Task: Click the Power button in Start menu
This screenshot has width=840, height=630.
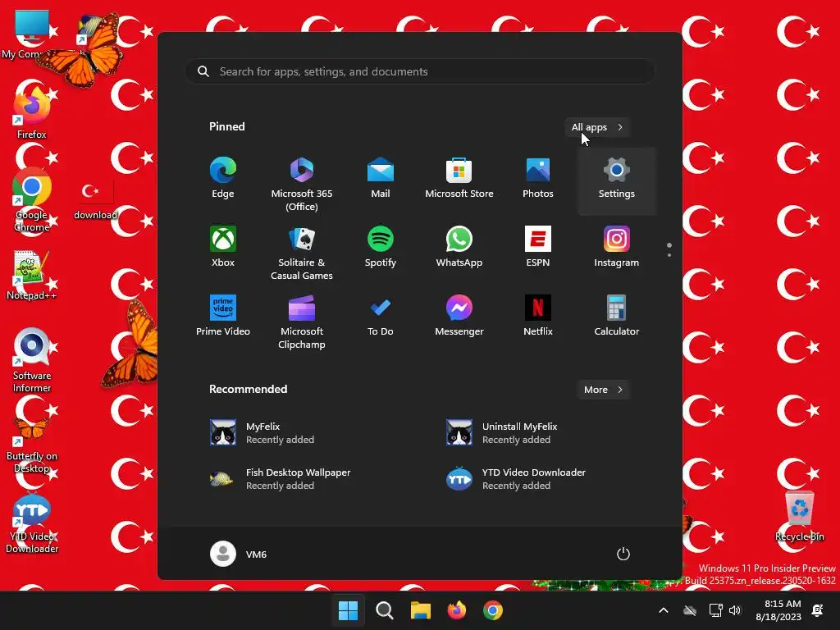Action: (x=623, y=554)
